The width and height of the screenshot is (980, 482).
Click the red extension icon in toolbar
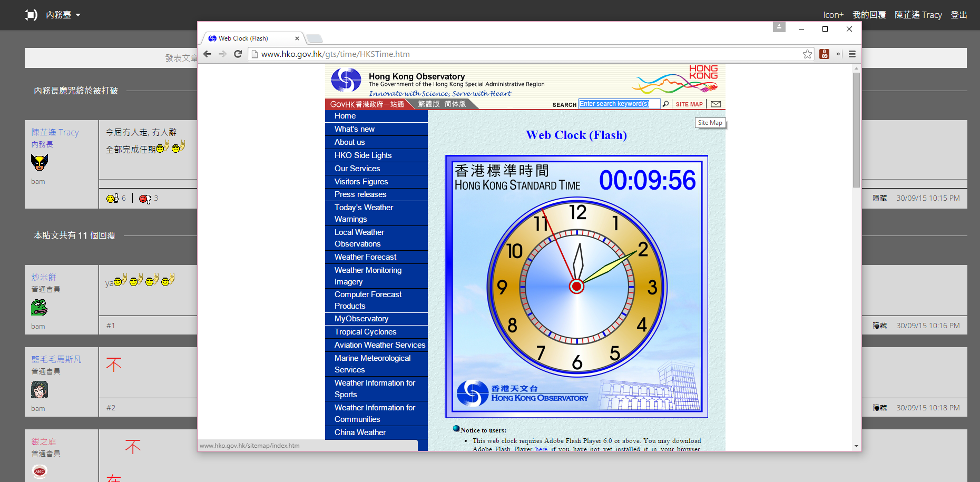tap(825, 54)
